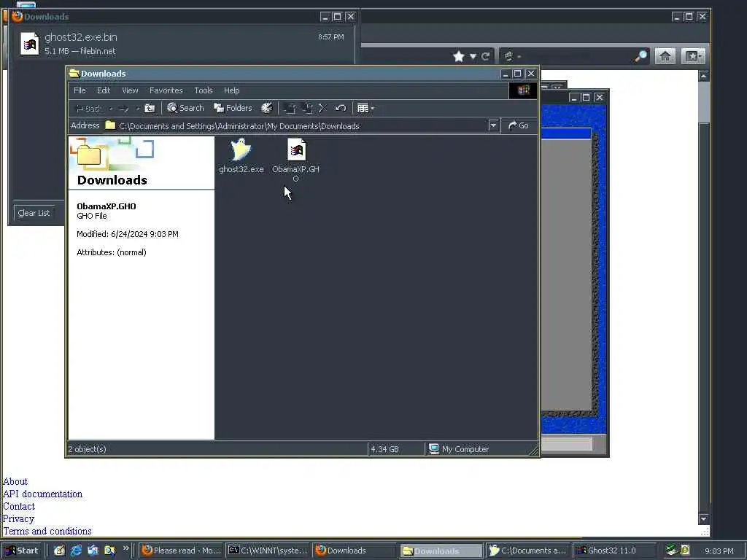Open the Terms and conditions link
Screen dimensions: 747x560
pos(47,531)
